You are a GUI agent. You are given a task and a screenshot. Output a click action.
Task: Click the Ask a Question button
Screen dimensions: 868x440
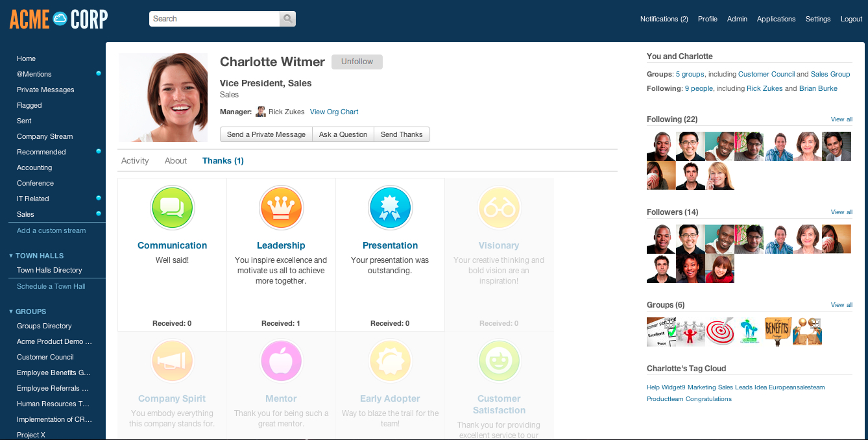coord(343,134)
